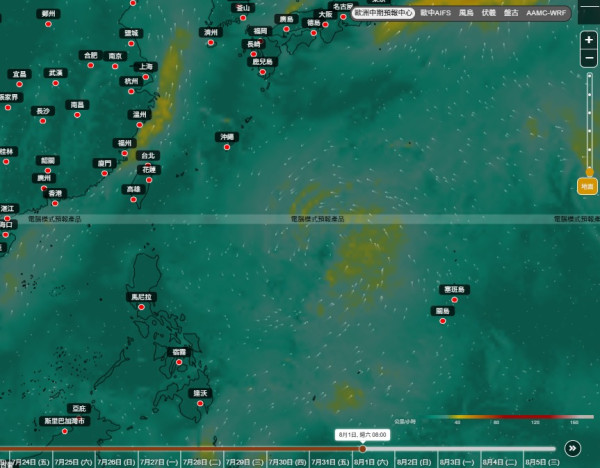Screen dimensions: 600x468
Task: Select 8月4日 (二) on the timeline
Action: [x=500, y=462]
